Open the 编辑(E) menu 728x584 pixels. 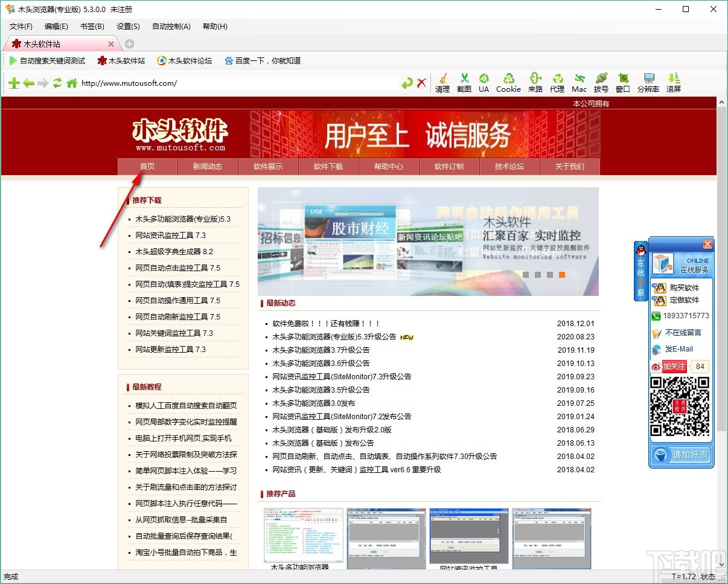pyautogui.click(x=56, y=27)
